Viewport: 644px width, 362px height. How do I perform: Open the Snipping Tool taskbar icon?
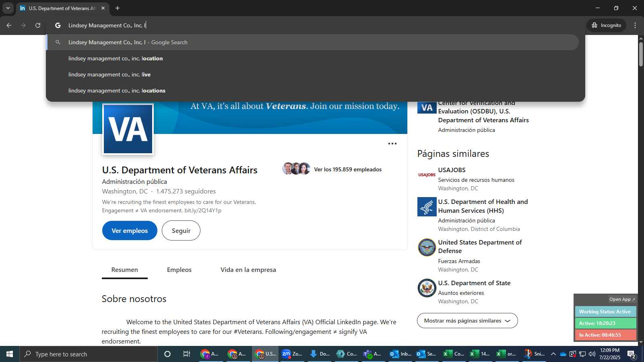534,354
